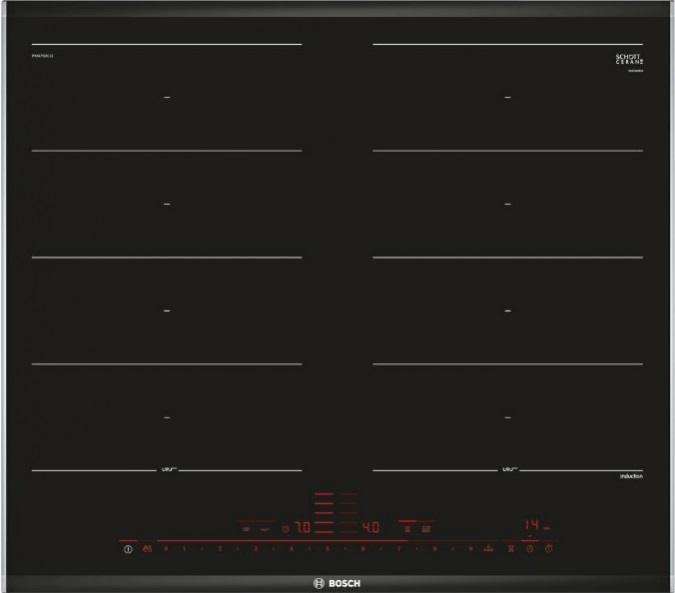Choose power level 3 on the scale
The width and height of the screenshot is (675, 593).
click(255, 549)
